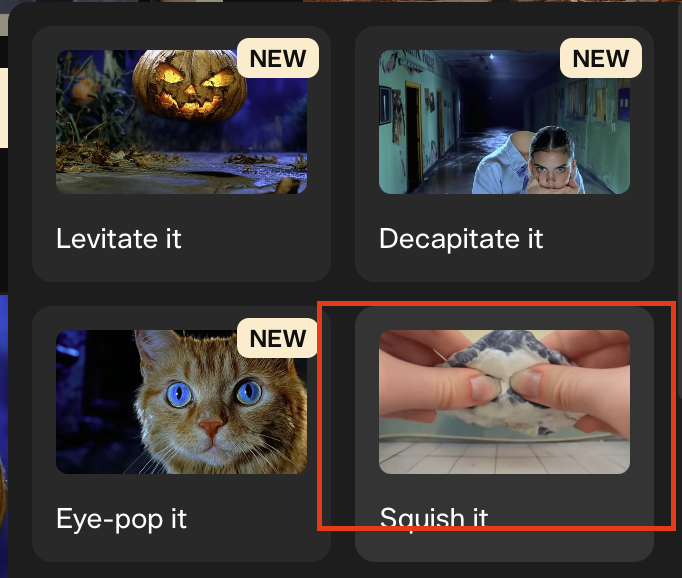Click the 'Eye-pop it' text label
The image size is (682, 578).
(121, 519)
